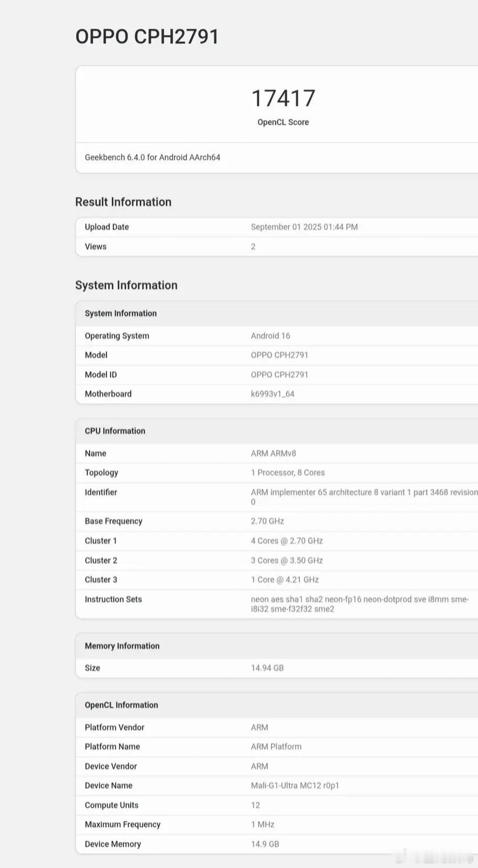Select the 1 Core @ 4.21 GHz value
This screenshot has height=868, width=478.
[285, 580]
